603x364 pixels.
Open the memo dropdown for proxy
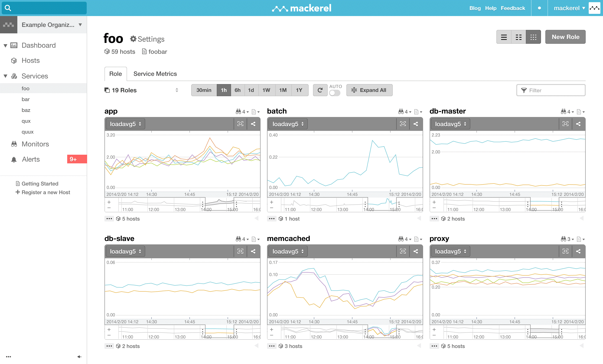581,239
